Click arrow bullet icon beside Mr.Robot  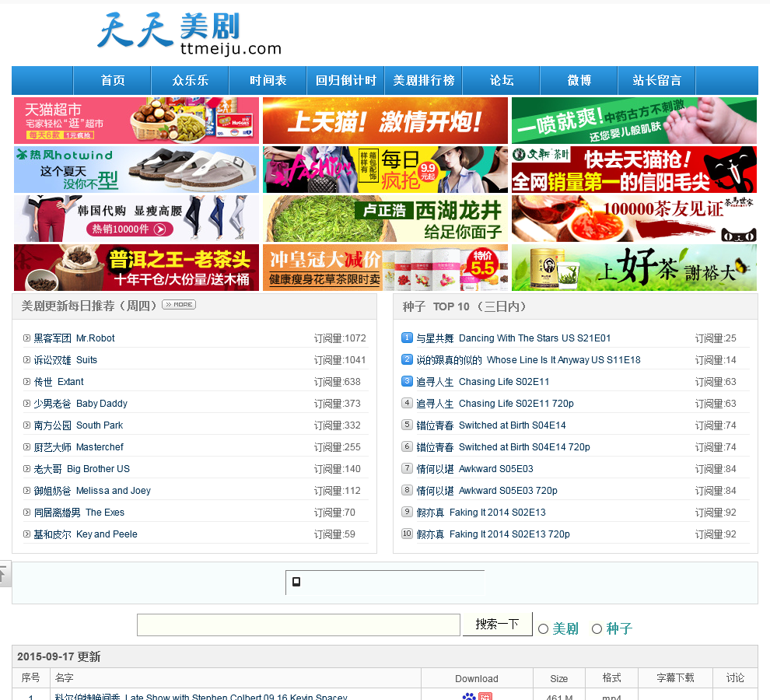(26, 338)
